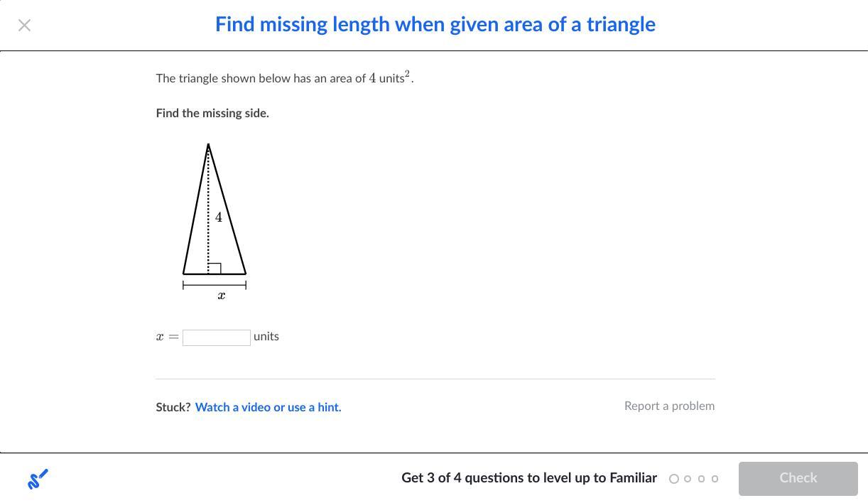
Task: Click the triangle area problem statement
Action: click(x=284, y=78)
